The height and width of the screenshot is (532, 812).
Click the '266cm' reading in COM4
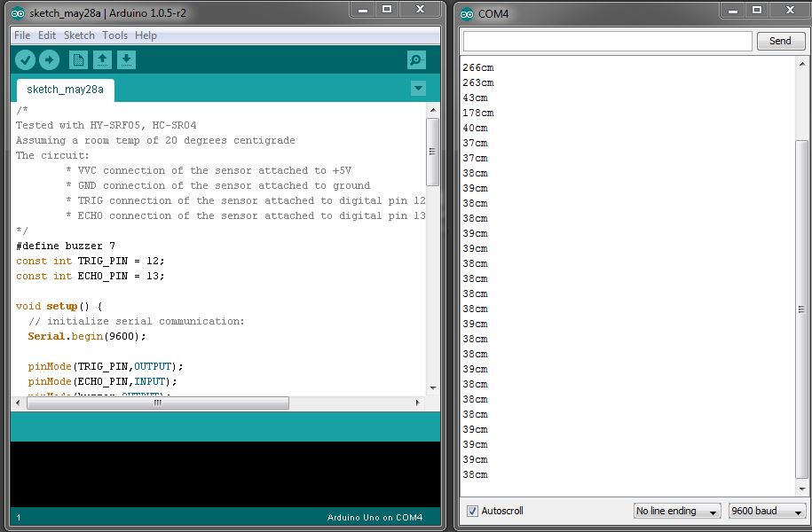(478, 67)
